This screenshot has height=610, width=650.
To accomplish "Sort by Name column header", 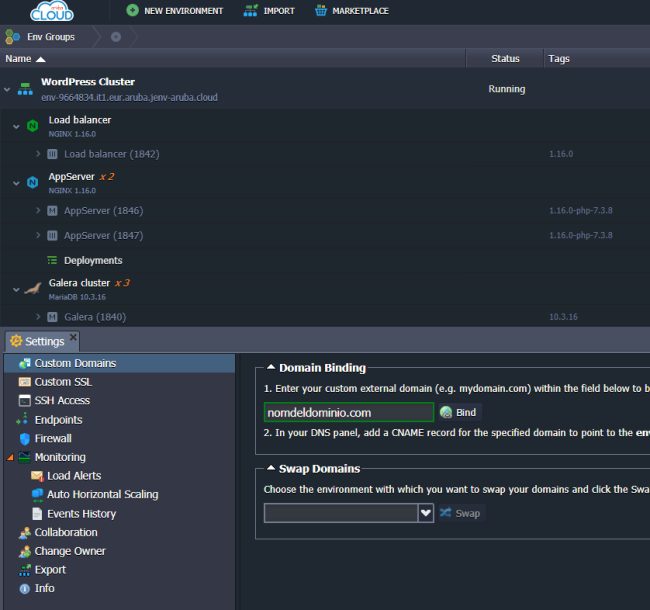I will click(25, 59).
